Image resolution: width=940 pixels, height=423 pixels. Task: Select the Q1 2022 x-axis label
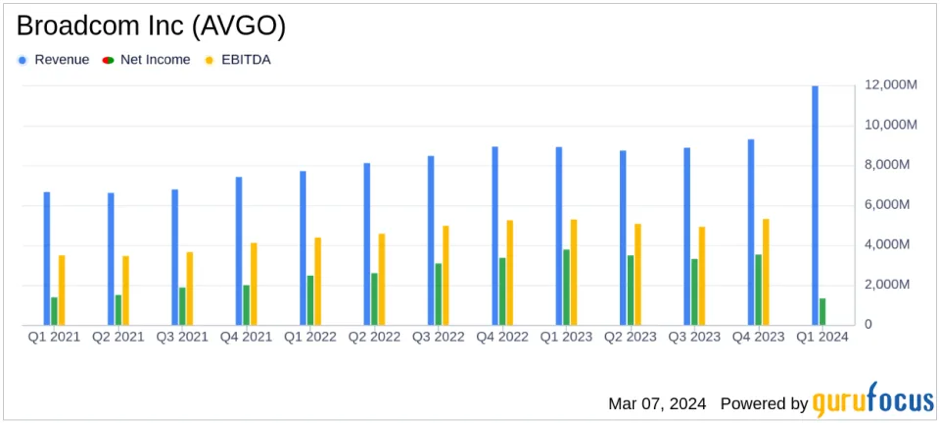pos(310,337)
